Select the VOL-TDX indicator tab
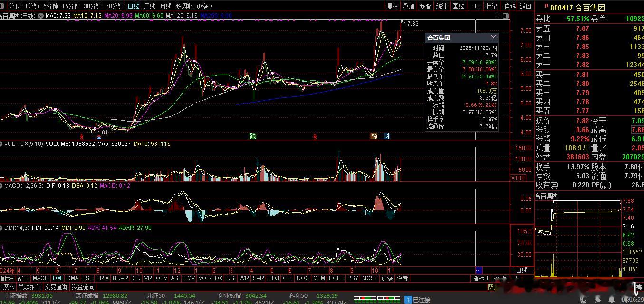The width and height of the screenshot is (644, 304). click(211, 278)
